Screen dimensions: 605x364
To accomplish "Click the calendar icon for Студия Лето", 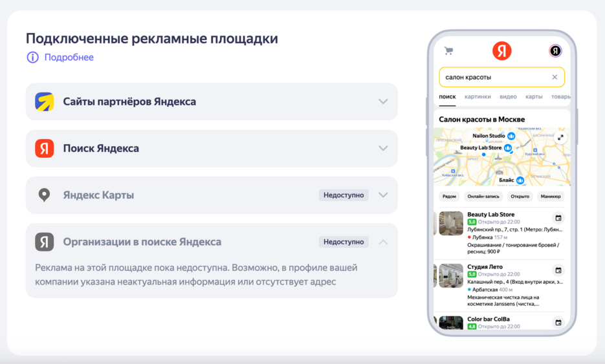I will pos(558,270).
